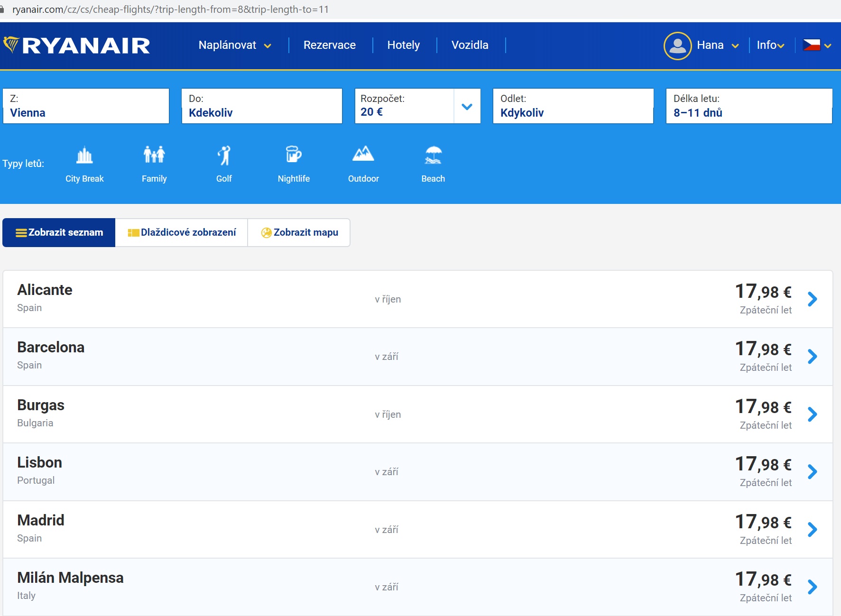Switch to Zobrazit mapu map view
The height and width of the screenshot is (616, 841).
(299, 232)
